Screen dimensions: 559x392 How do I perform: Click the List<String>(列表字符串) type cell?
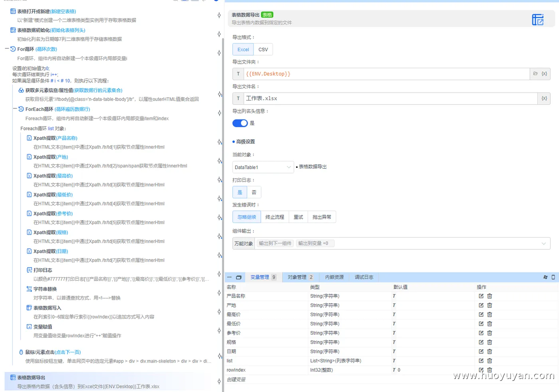coord(335,360)
